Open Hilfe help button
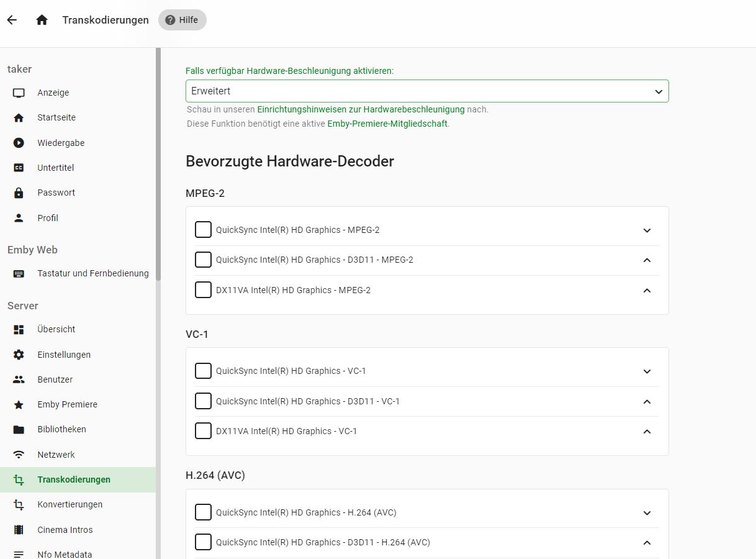Screen dimensions: 756x559 [x=182, y=20]
